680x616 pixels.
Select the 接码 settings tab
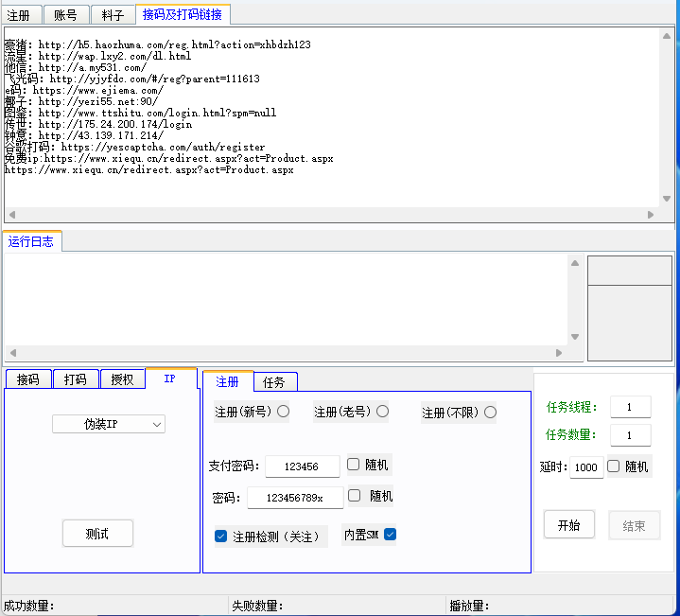point(28,379)
